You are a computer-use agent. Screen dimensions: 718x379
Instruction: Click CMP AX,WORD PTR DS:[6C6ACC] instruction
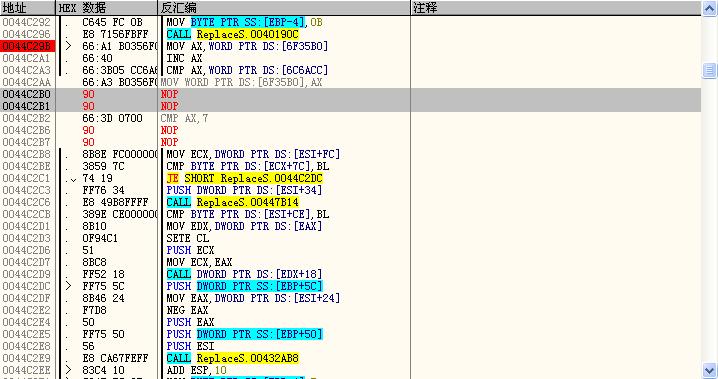(x=247, y=70)
